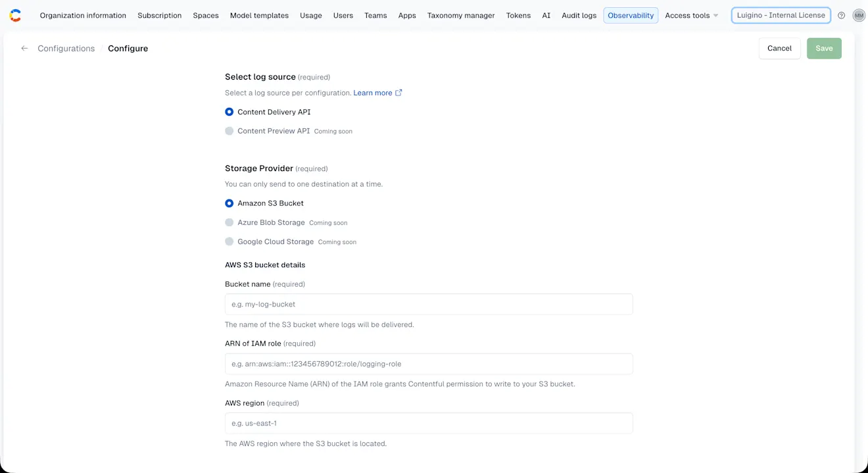868x473 pixels.
Task: Save the log source configuration
Action: click(x=824, y=48)
